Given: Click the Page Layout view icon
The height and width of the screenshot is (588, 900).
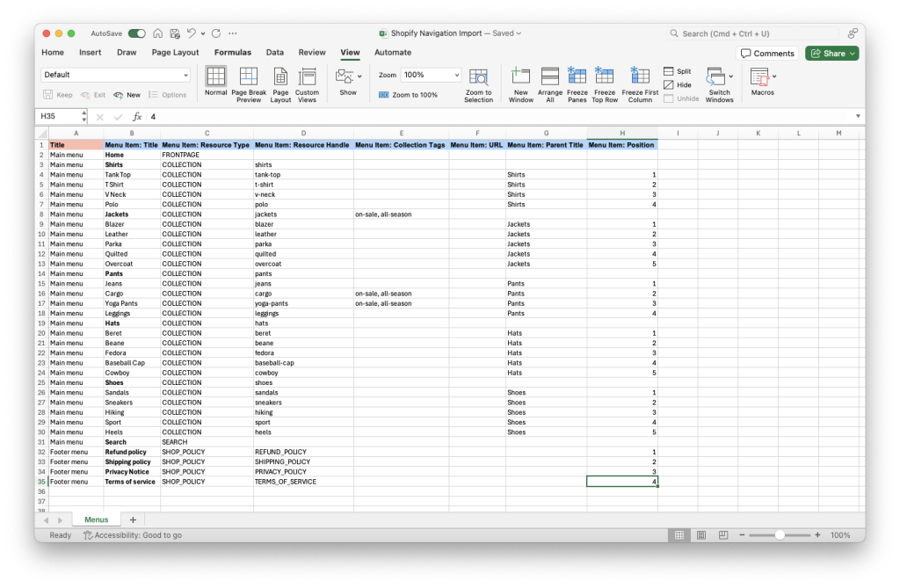Looking at the screenshot, I should [280, 81].
